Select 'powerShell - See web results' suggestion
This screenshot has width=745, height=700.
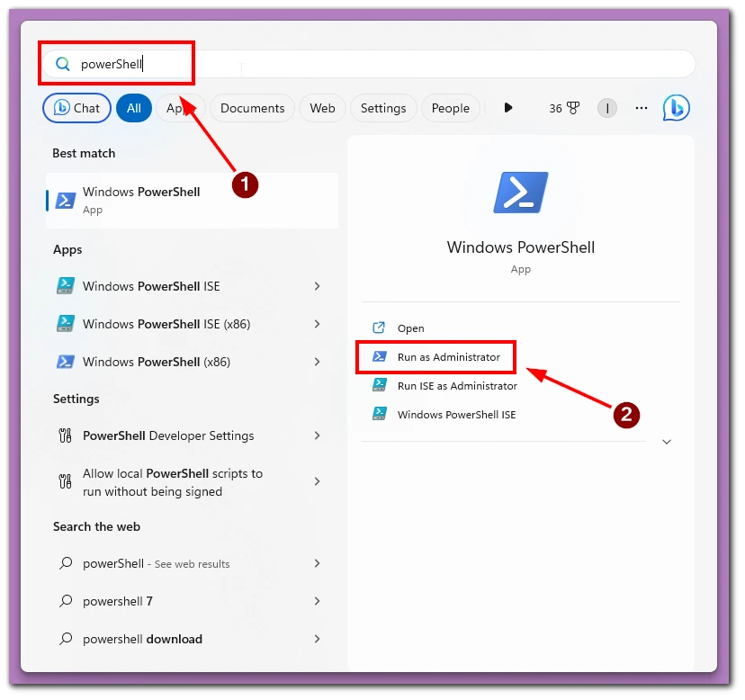coord(192,563)
